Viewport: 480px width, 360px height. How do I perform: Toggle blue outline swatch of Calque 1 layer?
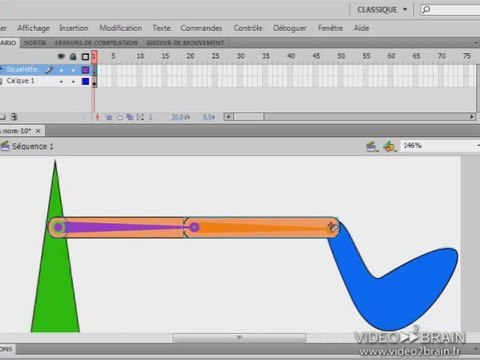(x=86, y=81)
